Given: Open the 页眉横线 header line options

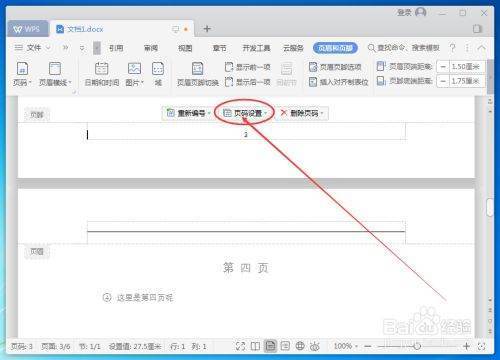Looking at the screenshot, I should click(55, 74).
